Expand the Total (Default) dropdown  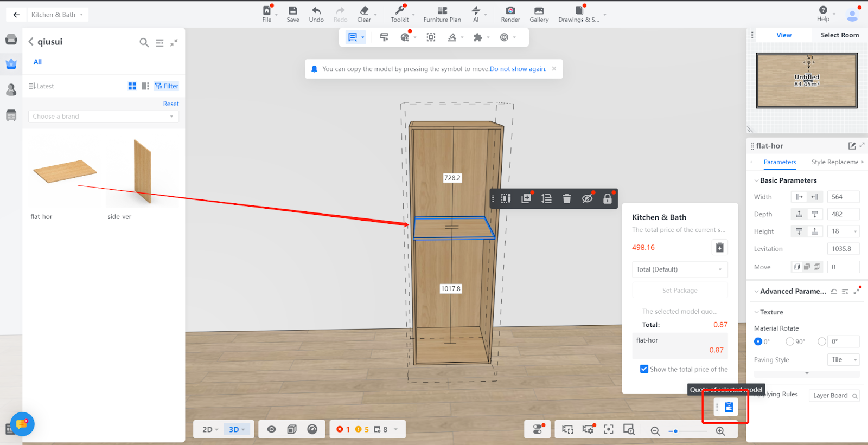point(680,269)
